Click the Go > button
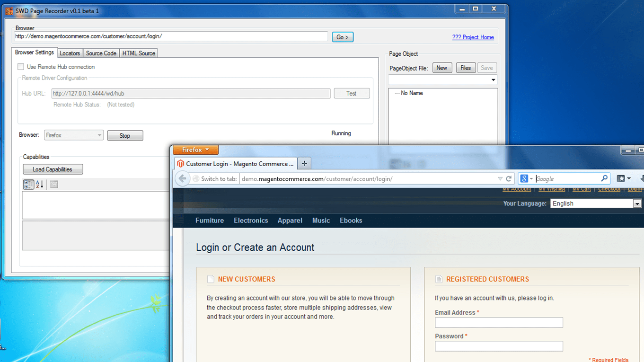The height and width of the screenshot is (362, 644). pyautogui.click(x=343, y=37)
